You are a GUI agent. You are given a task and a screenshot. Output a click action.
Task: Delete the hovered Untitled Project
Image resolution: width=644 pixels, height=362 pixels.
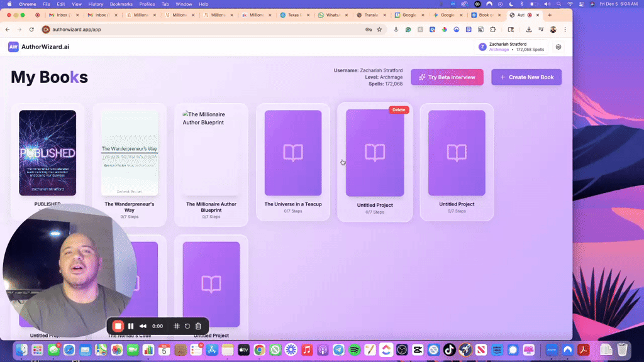pos(398,109)
